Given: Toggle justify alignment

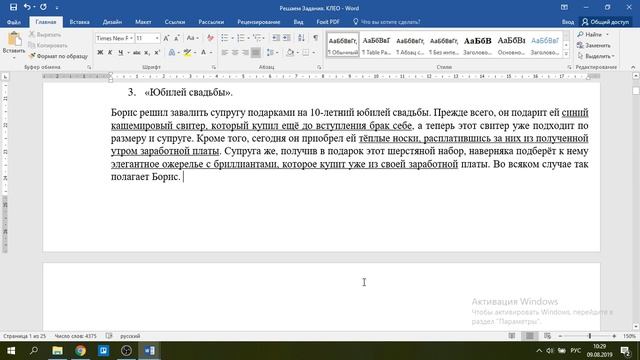Looking at the screenshot, I should coord(256,52).
